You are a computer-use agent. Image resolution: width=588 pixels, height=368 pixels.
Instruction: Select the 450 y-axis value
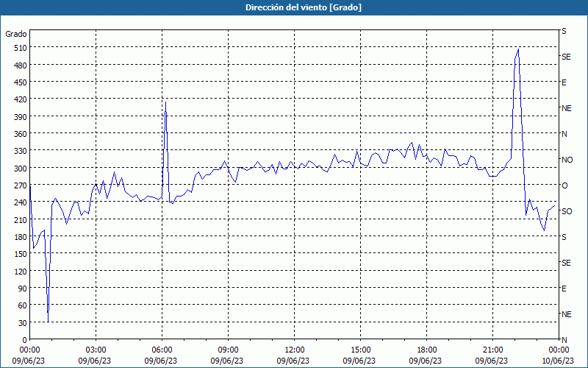(x=20, y=82)
